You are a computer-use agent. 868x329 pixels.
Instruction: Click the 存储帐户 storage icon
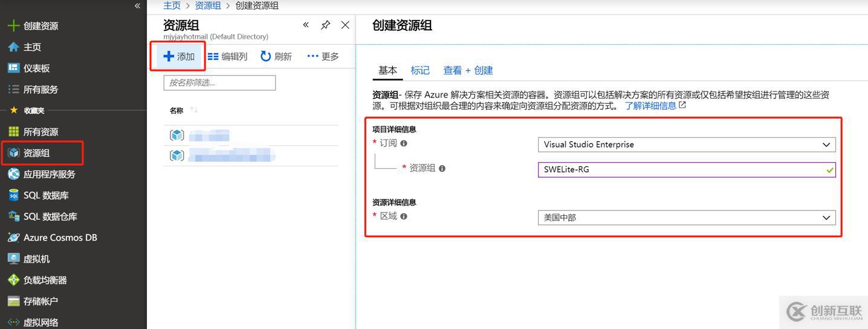(x=13, y=301)
